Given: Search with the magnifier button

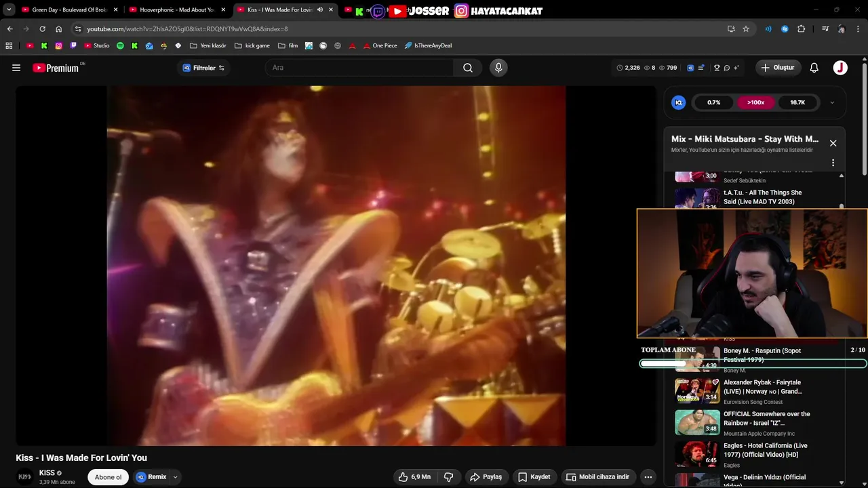Looking at the screenshot, I should 468,68.
